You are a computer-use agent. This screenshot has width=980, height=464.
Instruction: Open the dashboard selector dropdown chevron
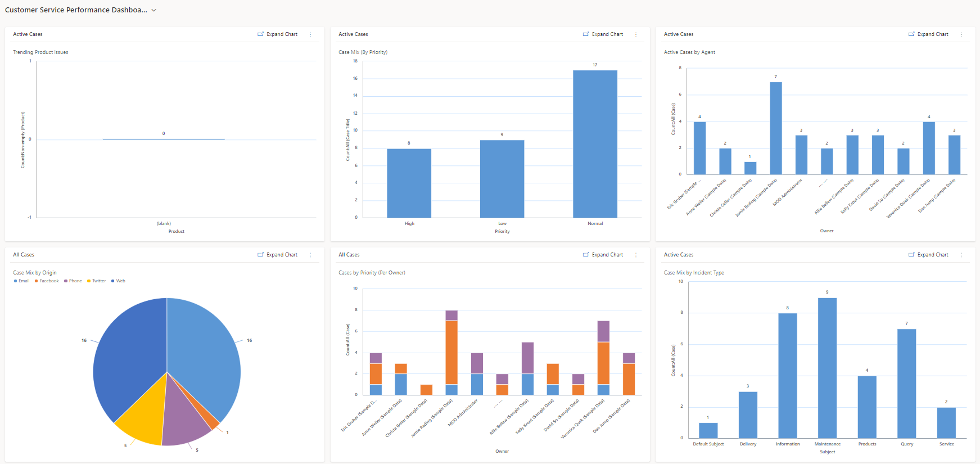pos(154,10)
